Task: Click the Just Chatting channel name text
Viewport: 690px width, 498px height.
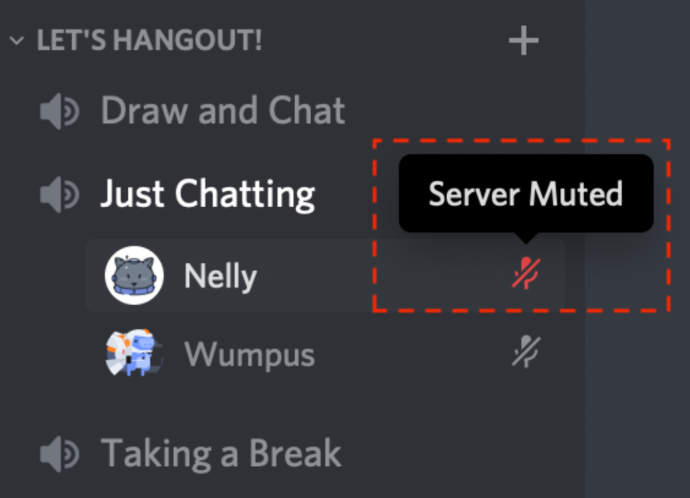Action: point(208,194)
